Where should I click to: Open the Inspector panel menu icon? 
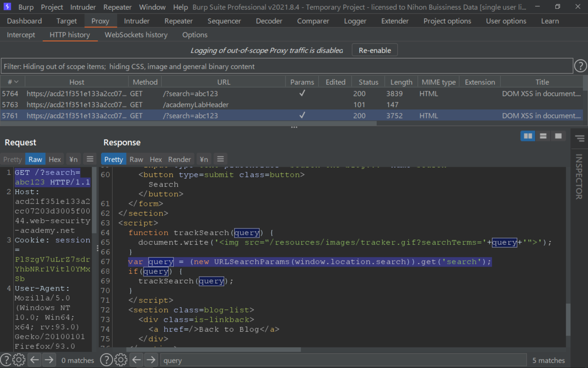pyautogui.click(x=580, y=139)
